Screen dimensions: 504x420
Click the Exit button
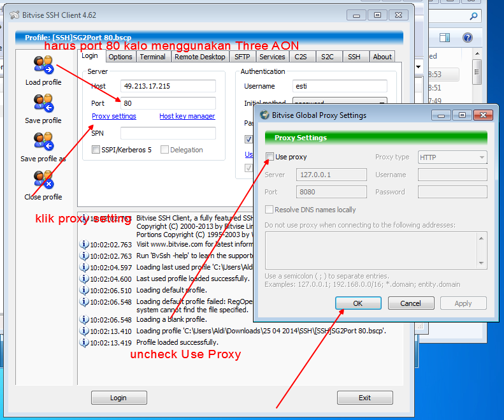[365, 398]
